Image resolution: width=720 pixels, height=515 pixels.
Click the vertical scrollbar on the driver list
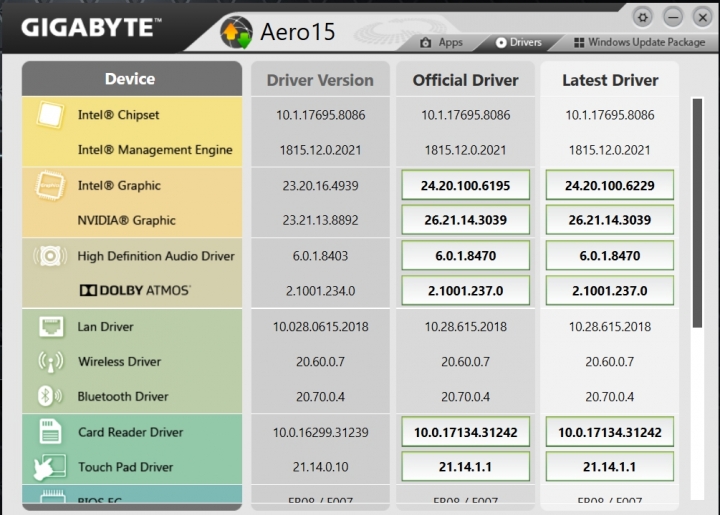[697, 212]
